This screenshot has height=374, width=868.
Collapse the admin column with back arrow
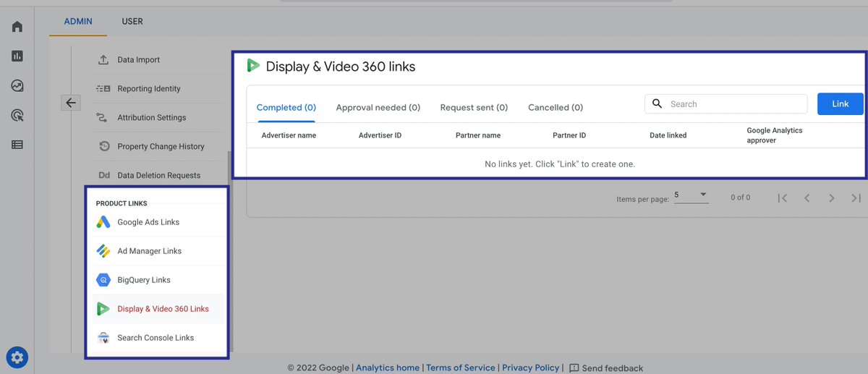pyautogui.click(x=70, y=103)
